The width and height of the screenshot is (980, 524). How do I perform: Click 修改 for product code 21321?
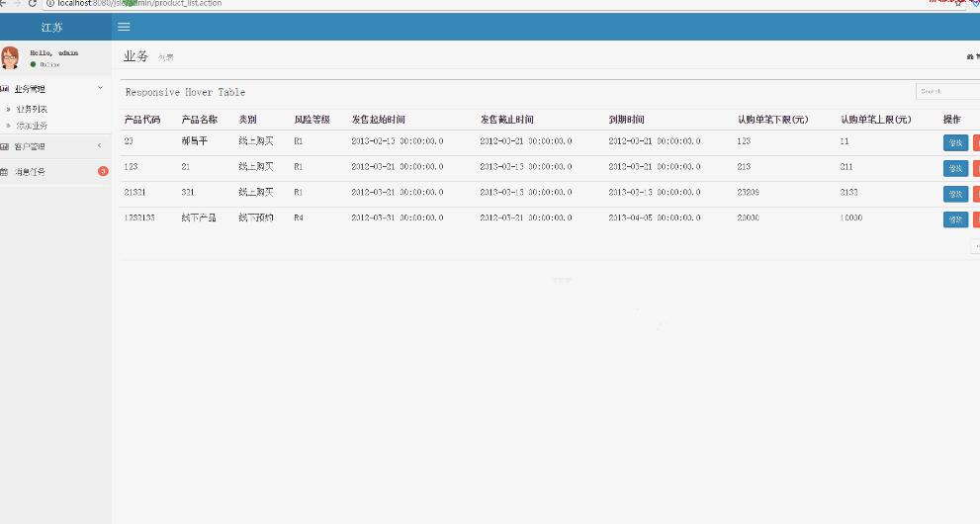pyautogui.click(x=955, y=194)
